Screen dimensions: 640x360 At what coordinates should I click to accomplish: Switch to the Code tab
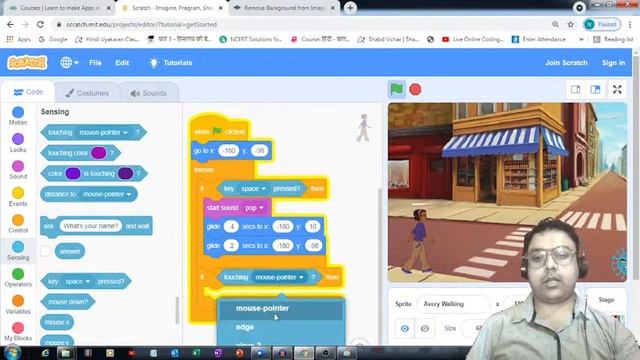(28, 92)
